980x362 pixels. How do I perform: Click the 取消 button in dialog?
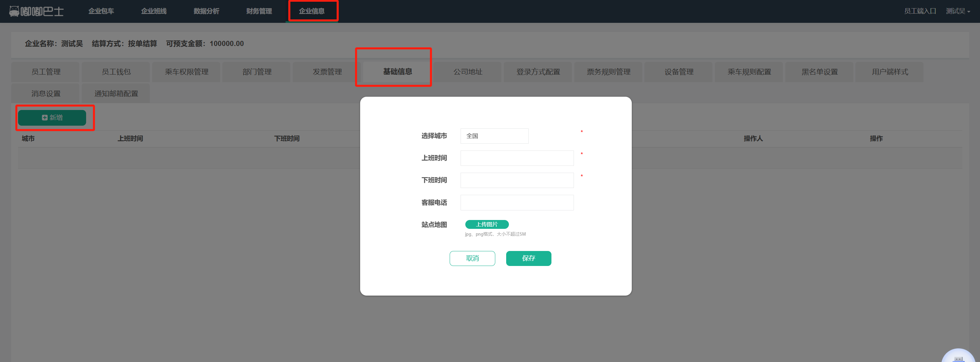(472, 258)
